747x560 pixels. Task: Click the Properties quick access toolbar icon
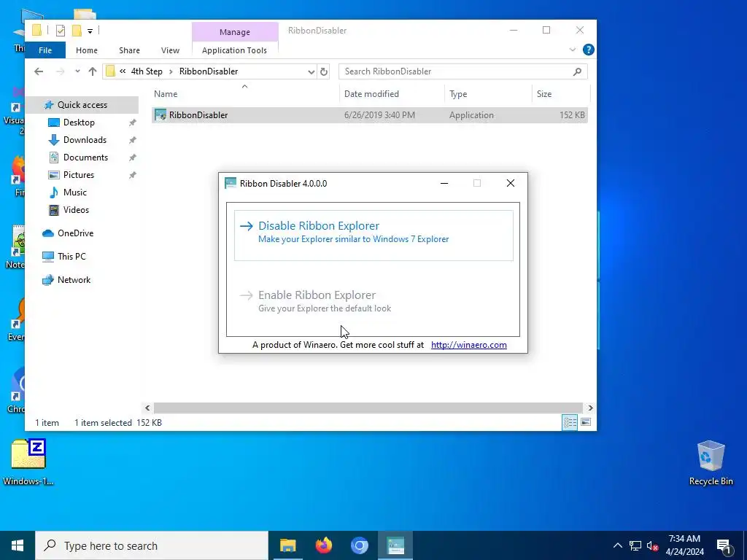pos(61,31)
